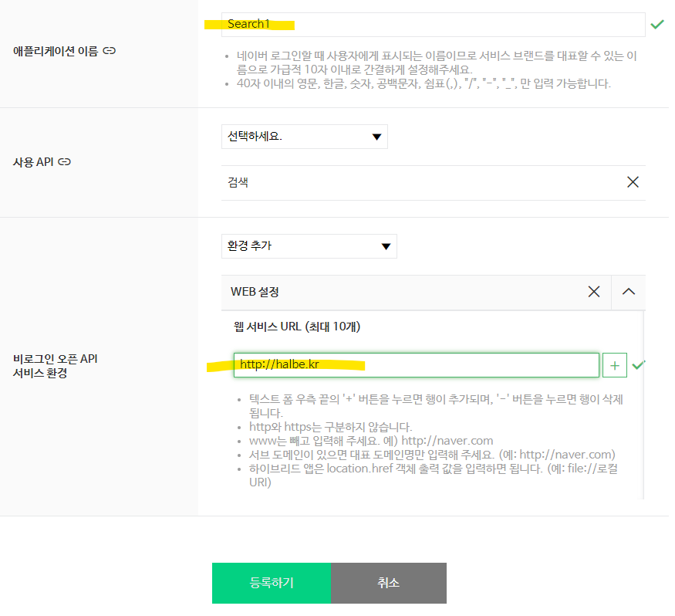The image size is (675, 616).
Task: Open the 선택하세요 API dropdown
Action: coord(304,136)
